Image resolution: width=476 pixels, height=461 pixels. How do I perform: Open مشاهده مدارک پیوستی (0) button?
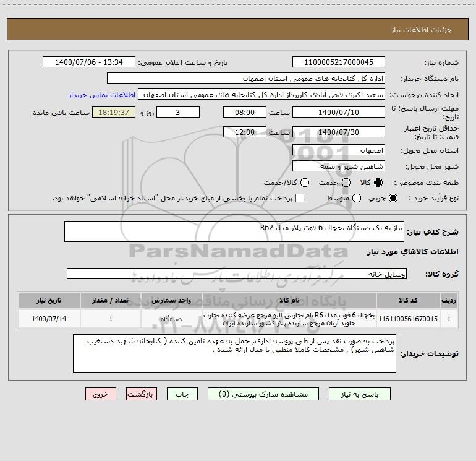263,394
